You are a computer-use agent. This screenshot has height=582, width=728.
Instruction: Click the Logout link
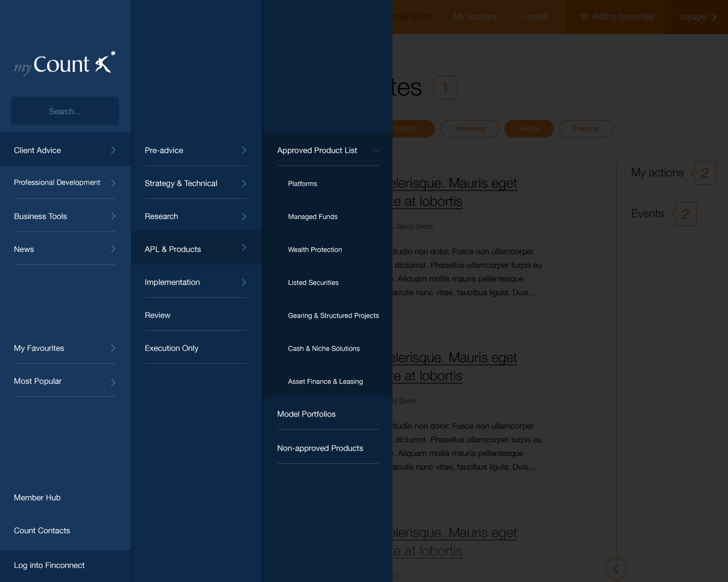[x=534, y=16]
